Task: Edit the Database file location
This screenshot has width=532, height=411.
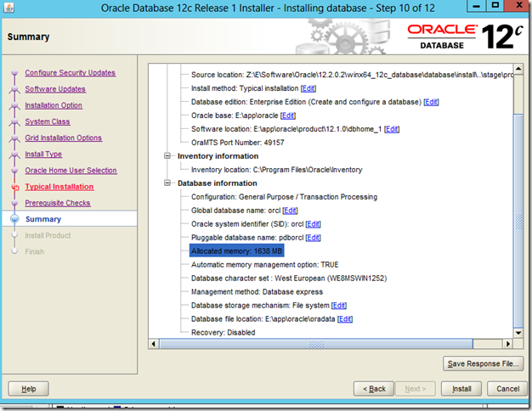Action: pyautogui.click(x=344, y=319)
